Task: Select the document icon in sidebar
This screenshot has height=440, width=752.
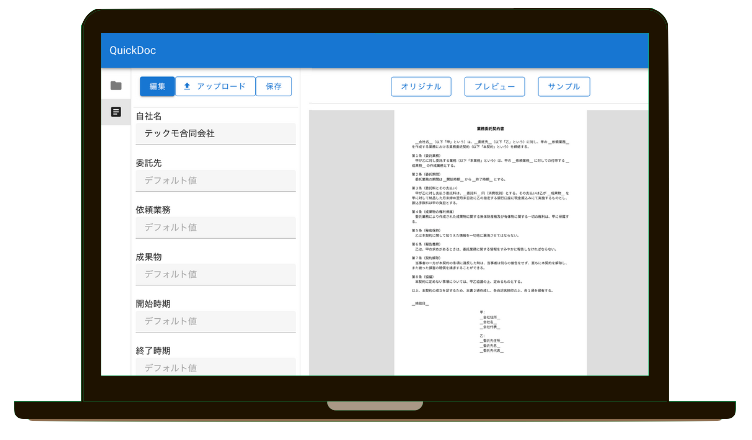Action: (116, 112)
